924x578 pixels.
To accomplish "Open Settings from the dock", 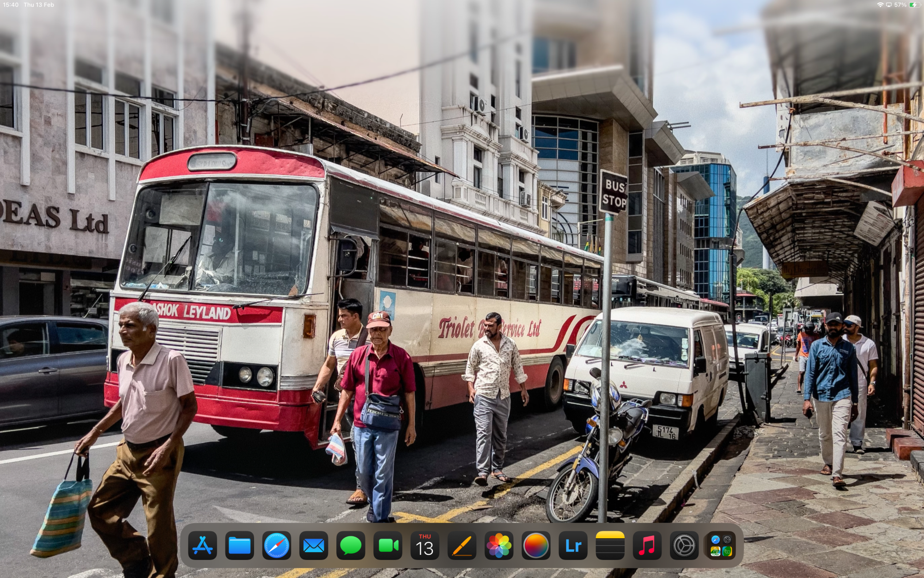I will click(684, 546).
